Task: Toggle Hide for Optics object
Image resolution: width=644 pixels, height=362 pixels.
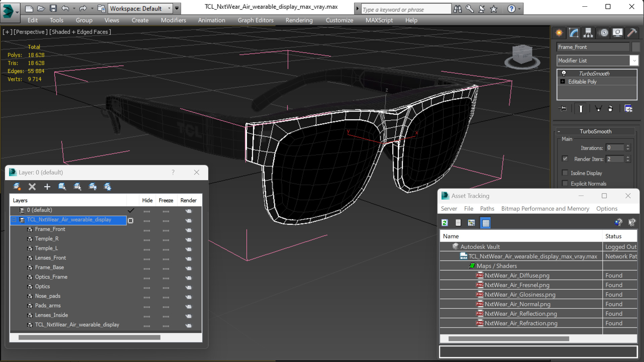Action: coord(147,287)
